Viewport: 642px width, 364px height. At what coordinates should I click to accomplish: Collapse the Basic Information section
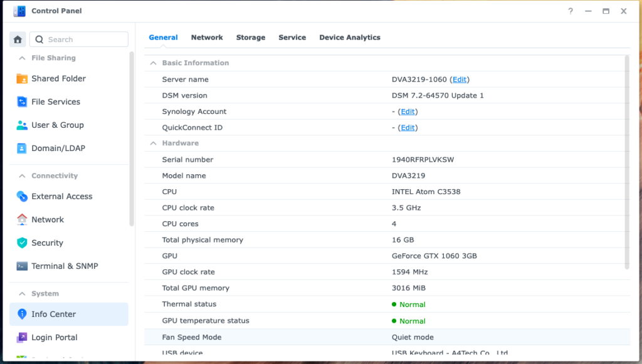[x=153, y=63]
